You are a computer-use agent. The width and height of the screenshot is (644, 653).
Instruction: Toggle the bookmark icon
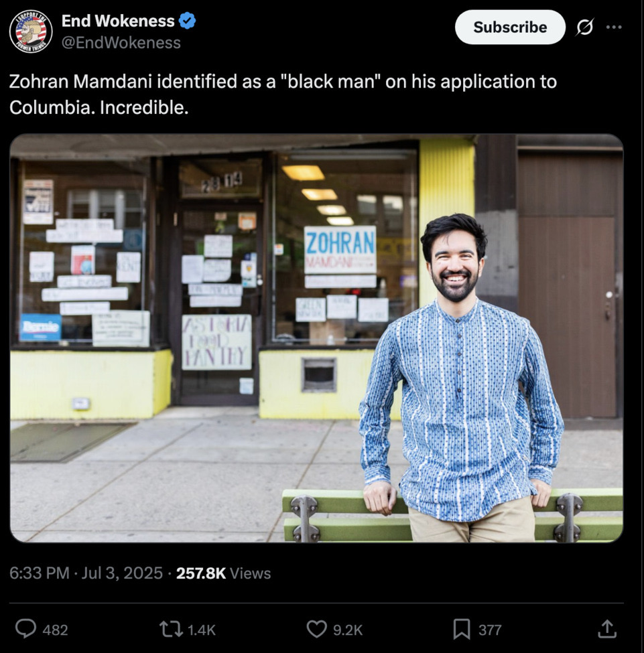[462, 630]
